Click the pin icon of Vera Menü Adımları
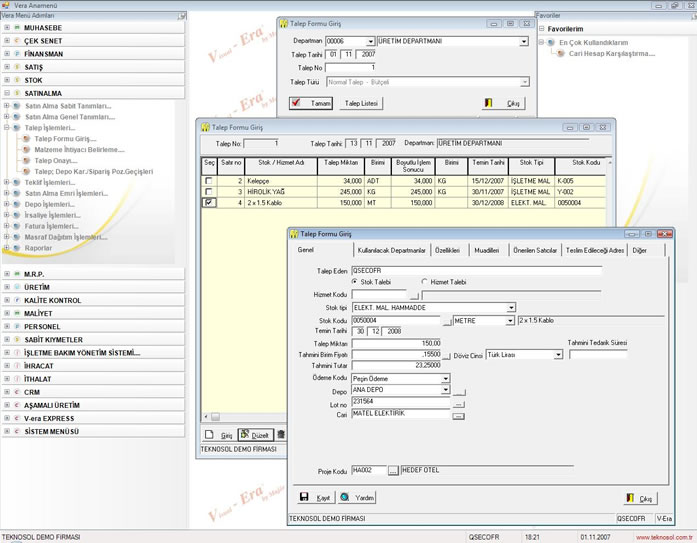 pyautogui.click(x=181, y=16)
